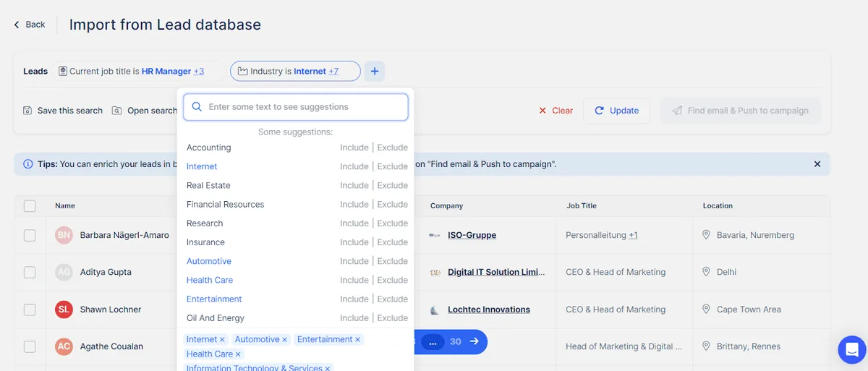Dismiss the Tips banner with X
The width and height of the screenshot is (868, 371).
pos(817,164)
